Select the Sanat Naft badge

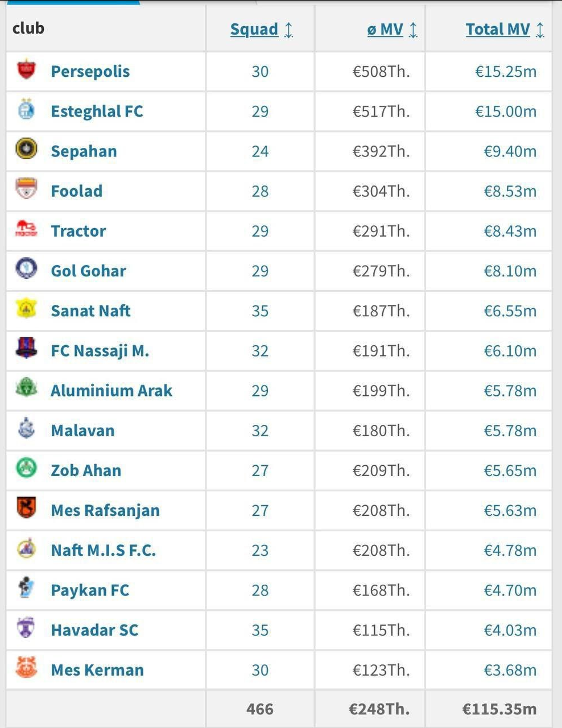tap(25, 311)
